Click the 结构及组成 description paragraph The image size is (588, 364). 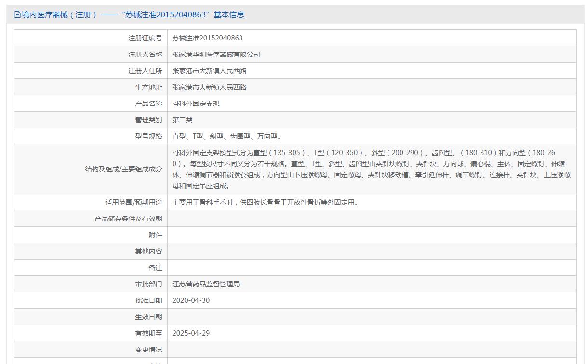click(x=371, y=169)
